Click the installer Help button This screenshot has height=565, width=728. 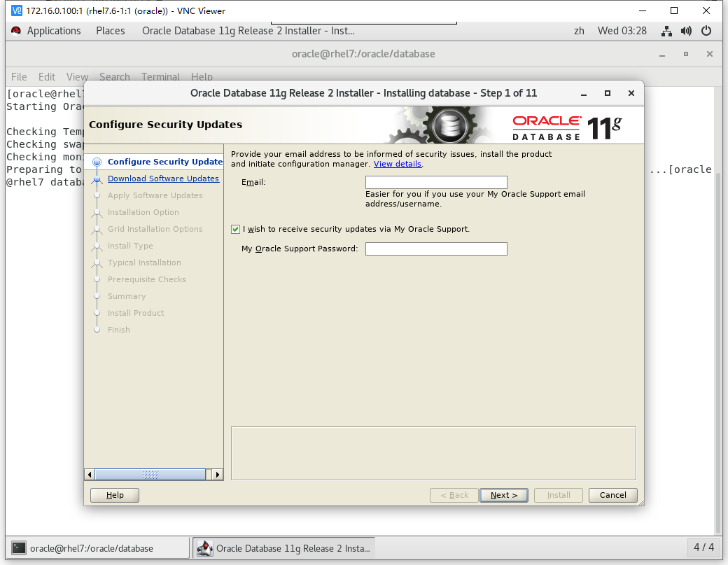click(115, 496)
